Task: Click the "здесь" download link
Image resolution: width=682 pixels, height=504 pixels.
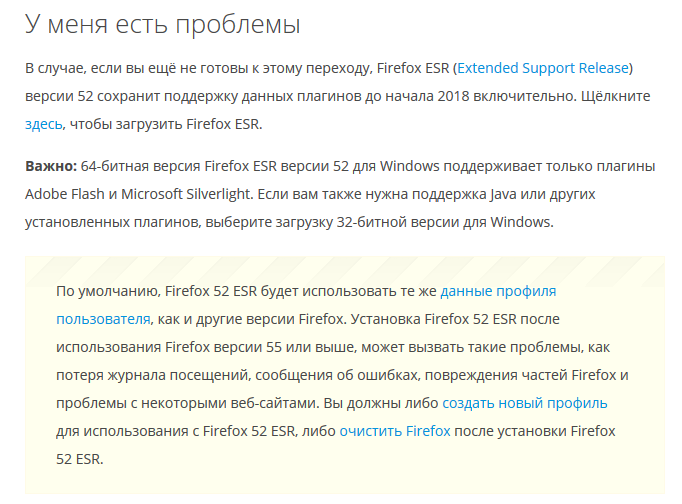Action: pos(44,125)
